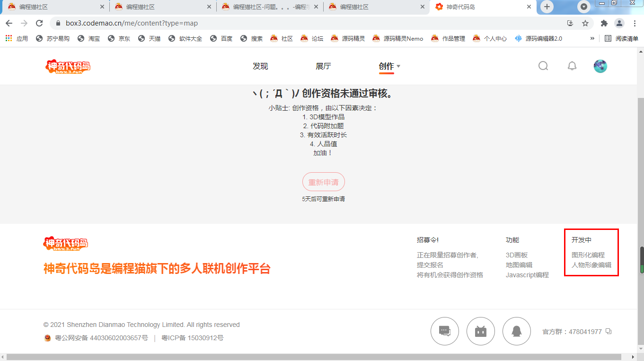Click the 创作资格未通过审核 heading

pyautogui.click(x=324, y=94)
